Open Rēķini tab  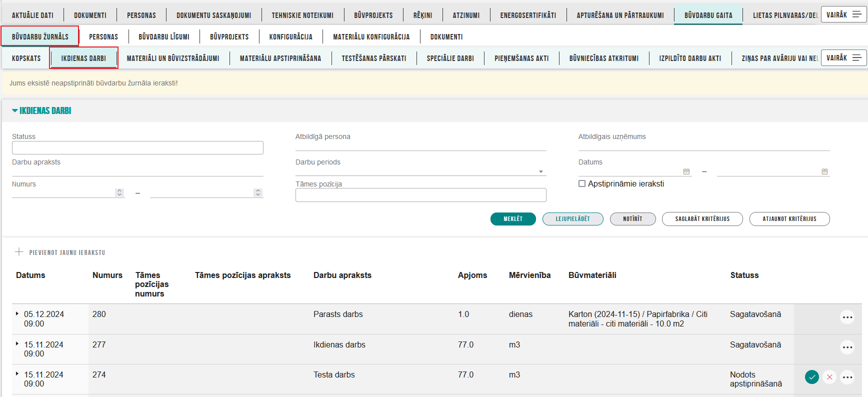(422, 15)
